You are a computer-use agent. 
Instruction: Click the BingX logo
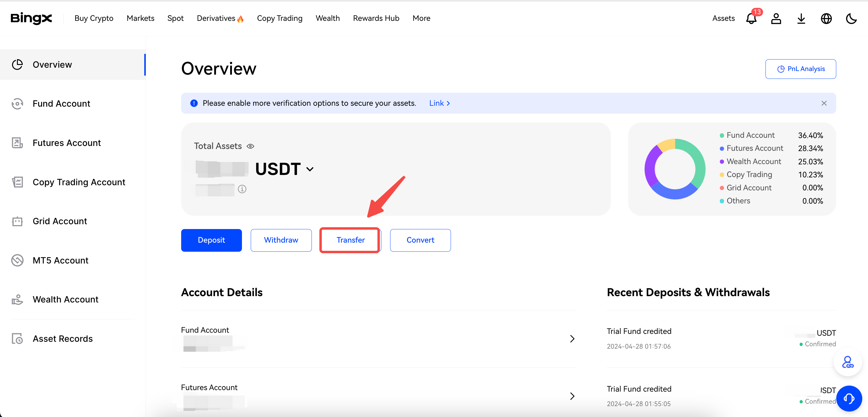[x=31, y=18]
